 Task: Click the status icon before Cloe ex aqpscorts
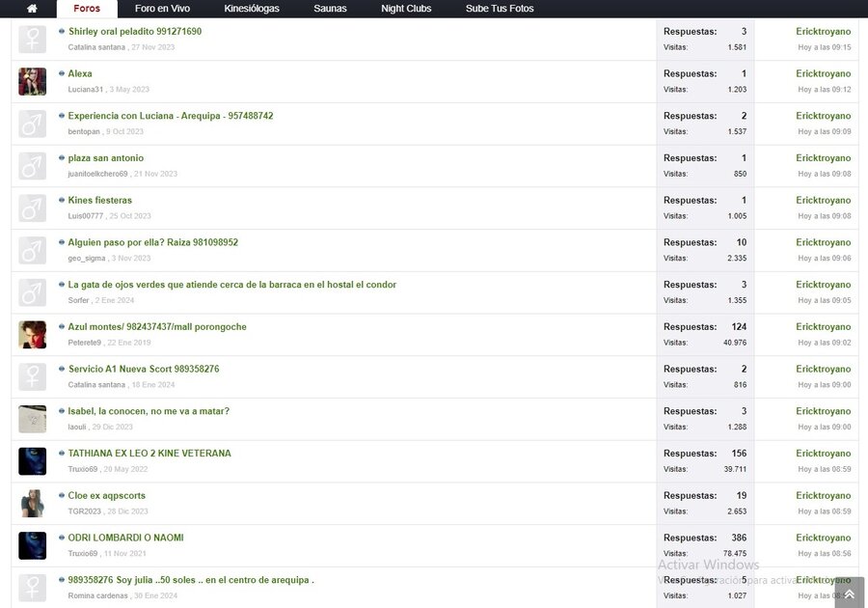62,495
